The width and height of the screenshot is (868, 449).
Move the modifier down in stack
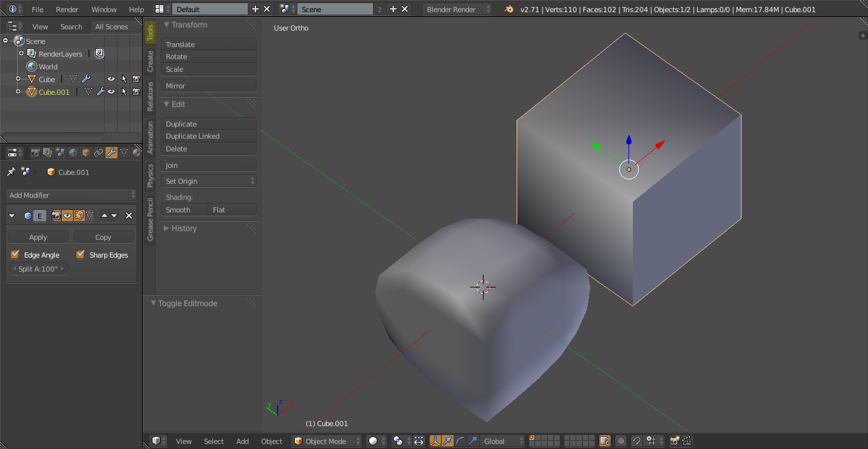(114, 216)
